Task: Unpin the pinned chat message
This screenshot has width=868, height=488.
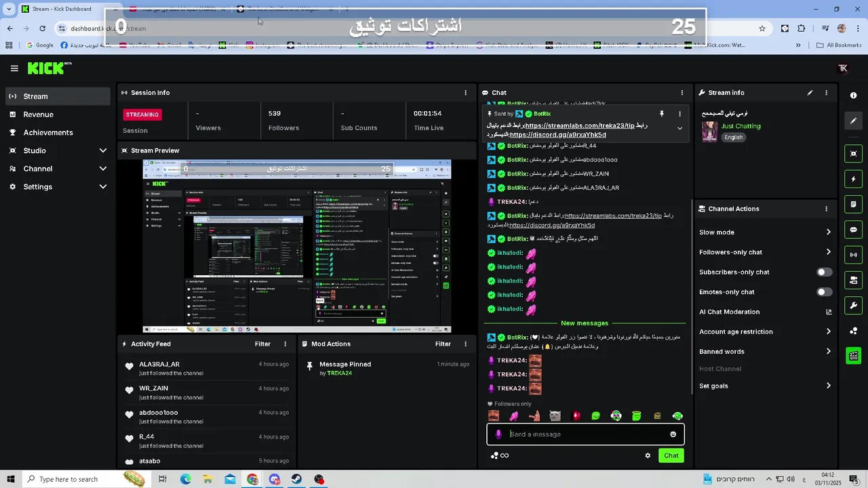Action: tap(662, 114)
